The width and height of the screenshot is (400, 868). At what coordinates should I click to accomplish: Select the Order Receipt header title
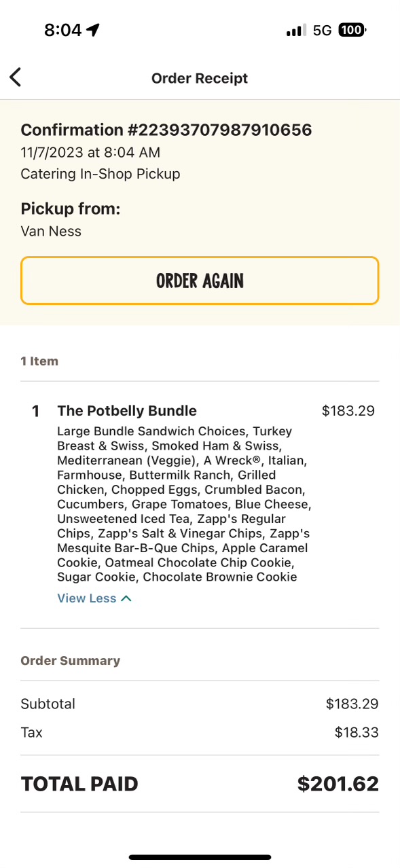(x=200, y=78)
